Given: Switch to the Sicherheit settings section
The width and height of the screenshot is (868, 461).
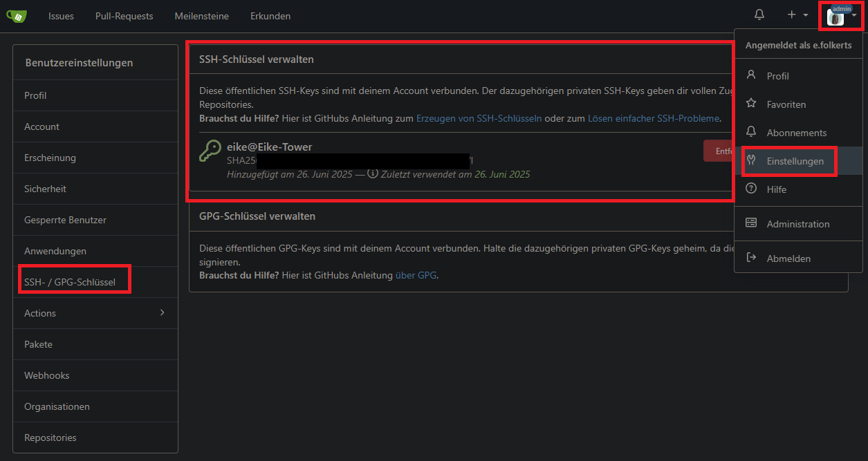Looking at the screenshot, I should (x=45, y=189).
